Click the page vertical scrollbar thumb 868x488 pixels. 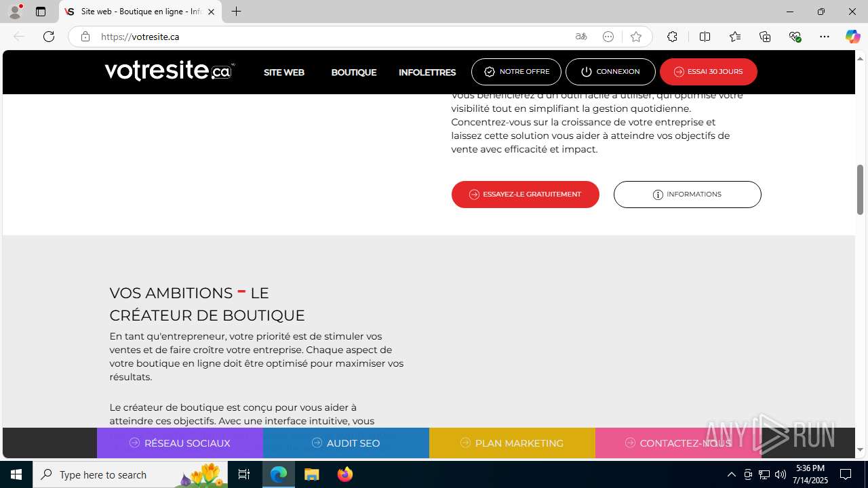(x=861, y=190)
